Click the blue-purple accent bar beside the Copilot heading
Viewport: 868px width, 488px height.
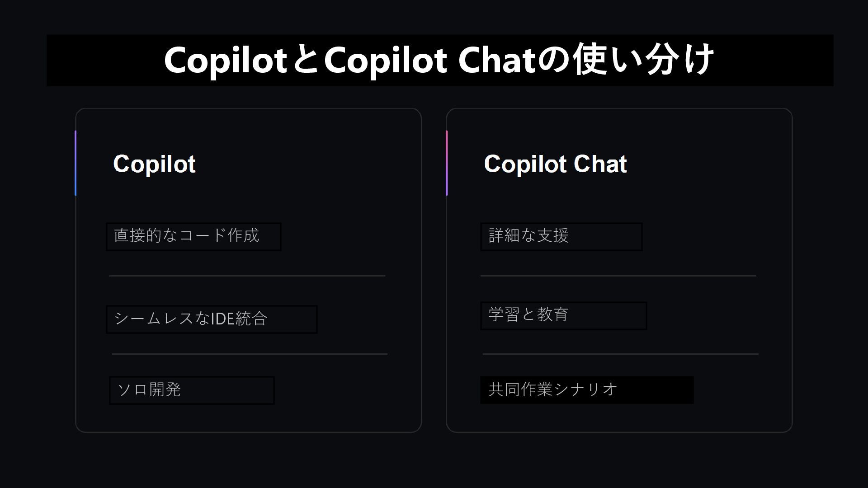point(75,163)
